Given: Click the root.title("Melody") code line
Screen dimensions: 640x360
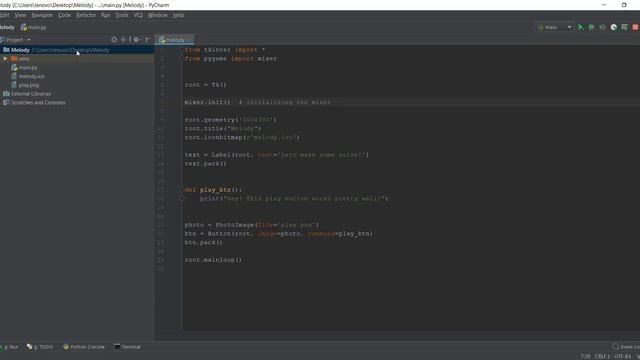Looking at the screenshot, I should coord(223,129).
